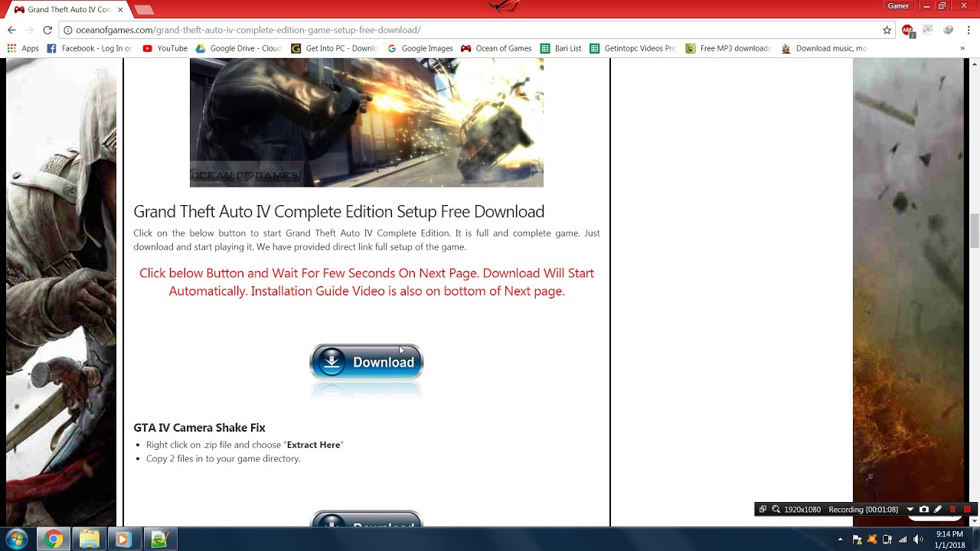The image size is (980, 551).
Task: Click the 'Extract Here' bold text
Action: (x=313, y=445)
